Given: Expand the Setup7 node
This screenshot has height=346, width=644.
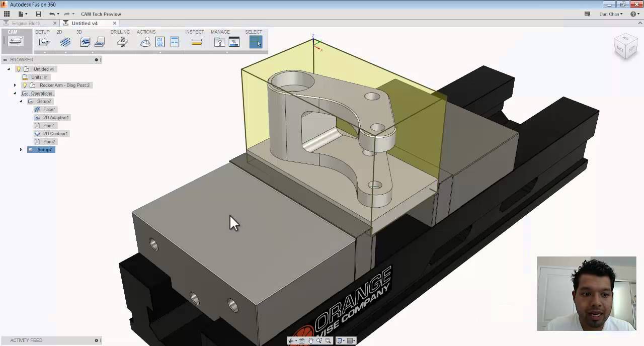Looking at the screenshot, I should [x=21, y=149].
